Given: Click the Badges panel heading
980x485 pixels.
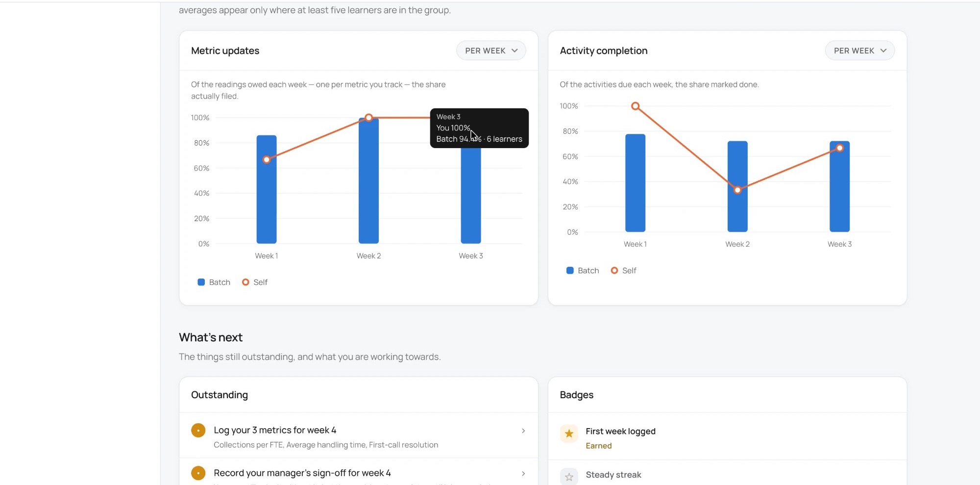Looking at the screenshot, I should coord(577,395).
